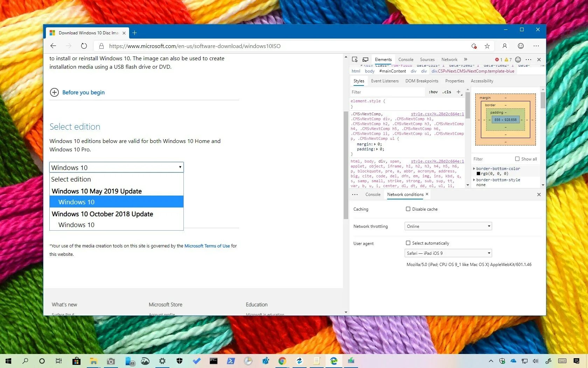588x368 pixels.
Task: Add this page to favorites star
Action: pyautogui.click(x=487, y=46)
